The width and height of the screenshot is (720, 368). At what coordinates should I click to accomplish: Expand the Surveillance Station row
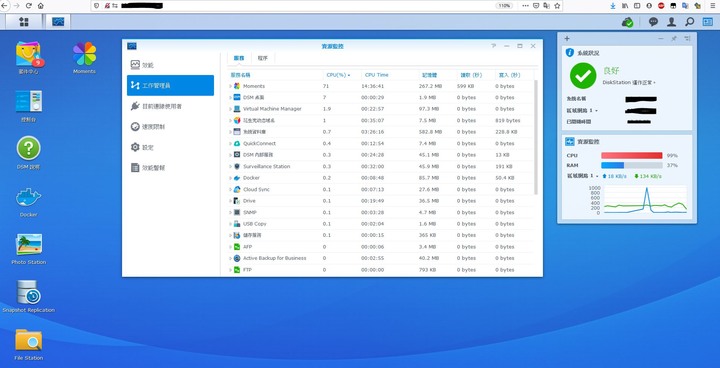click(x=231, y=167)
